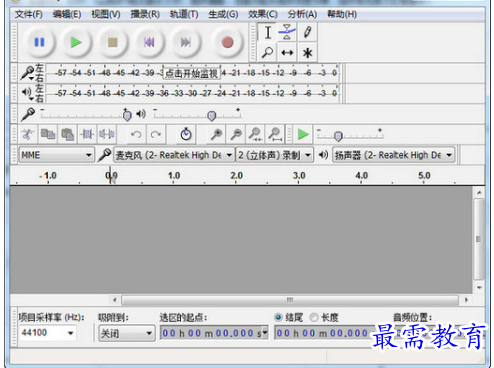Screen dimensions: 494x368
Task: Select the 长度 radio button
Action: click(314, 317)
